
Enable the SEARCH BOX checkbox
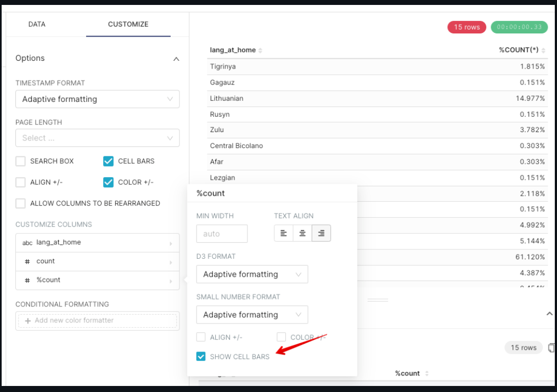tap(21, 161)
